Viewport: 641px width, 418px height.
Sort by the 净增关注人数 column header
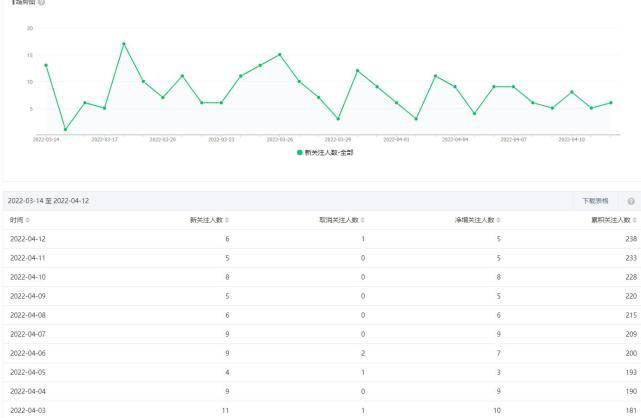[475, 220]
